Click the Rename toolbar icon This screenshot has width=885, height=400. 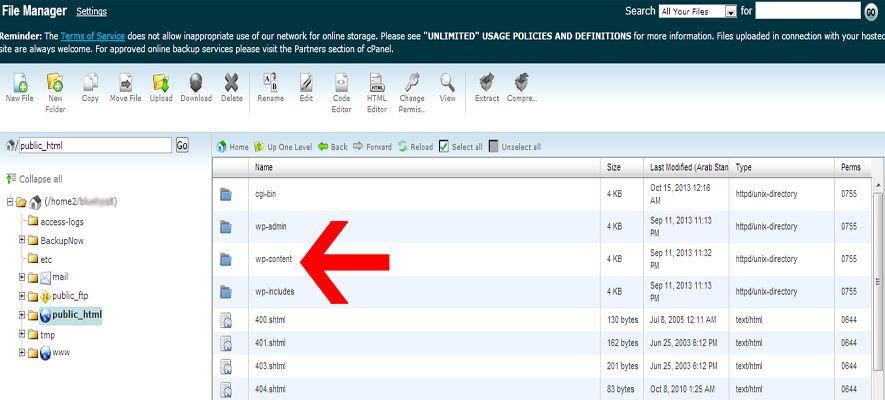[x=270, y=84]
